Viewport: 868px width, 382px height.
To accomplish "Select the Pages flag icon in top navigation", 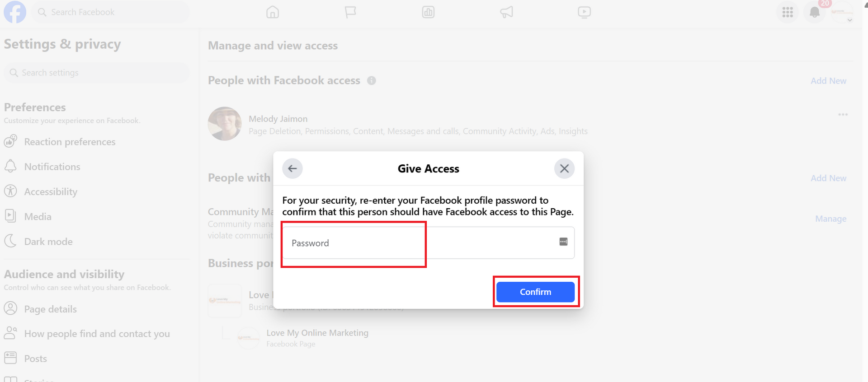I will (350, 12).
